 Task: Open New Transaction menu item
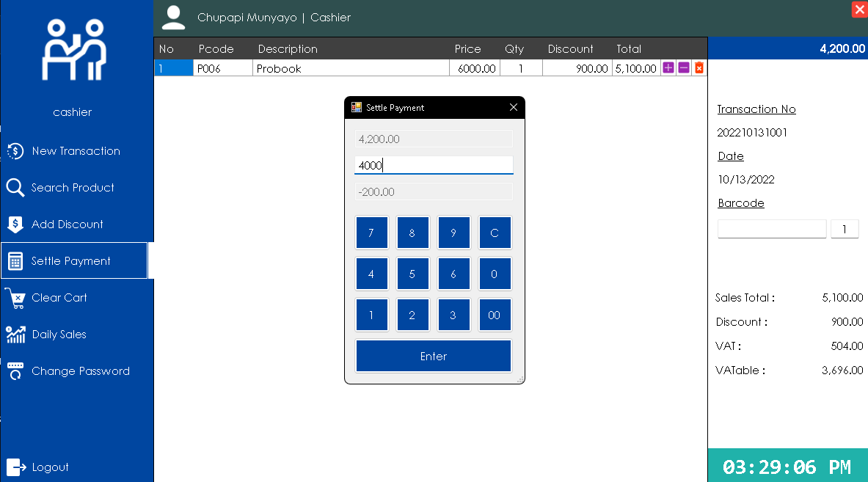pyautogui.click(x=74, y=151)
